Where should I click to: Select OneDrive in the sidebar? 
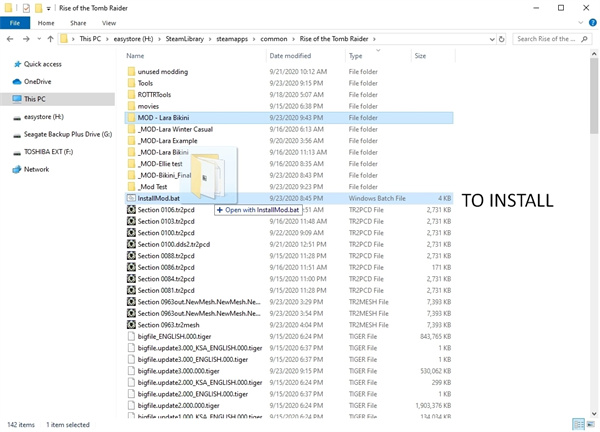tap(36, 81)
